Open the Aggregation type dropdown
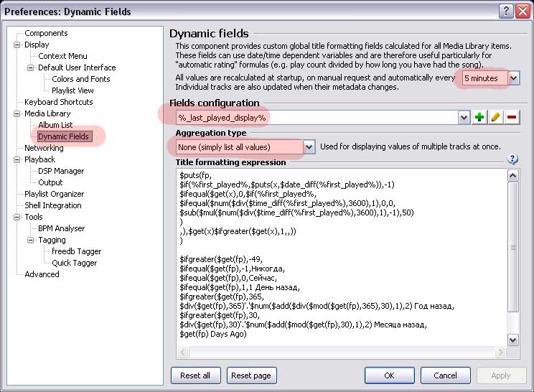 pos(309,146)
